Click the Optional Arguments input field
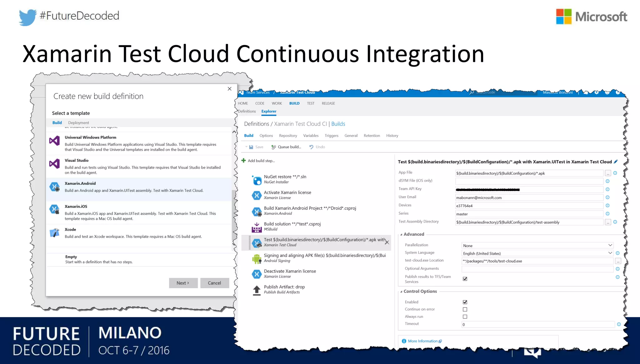The image size is (640, 364). [x=537, y=269]
